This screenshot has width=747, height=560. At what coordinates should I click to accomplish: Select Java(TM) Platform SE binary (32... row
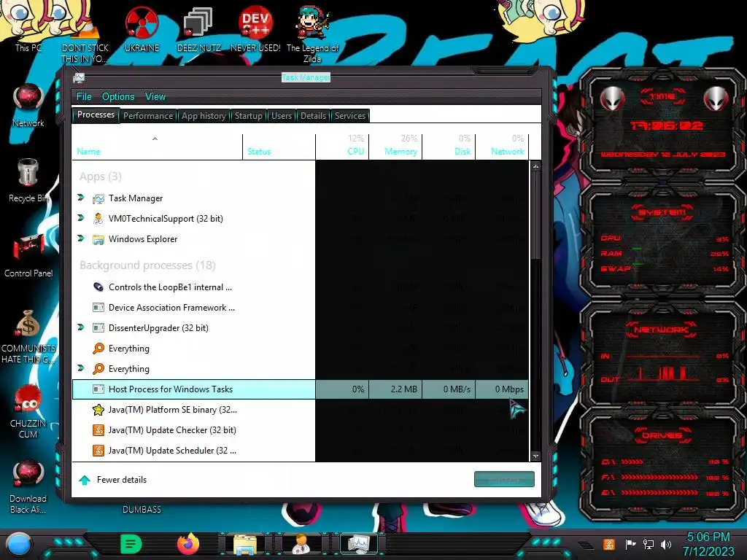[x=300, y=410]
